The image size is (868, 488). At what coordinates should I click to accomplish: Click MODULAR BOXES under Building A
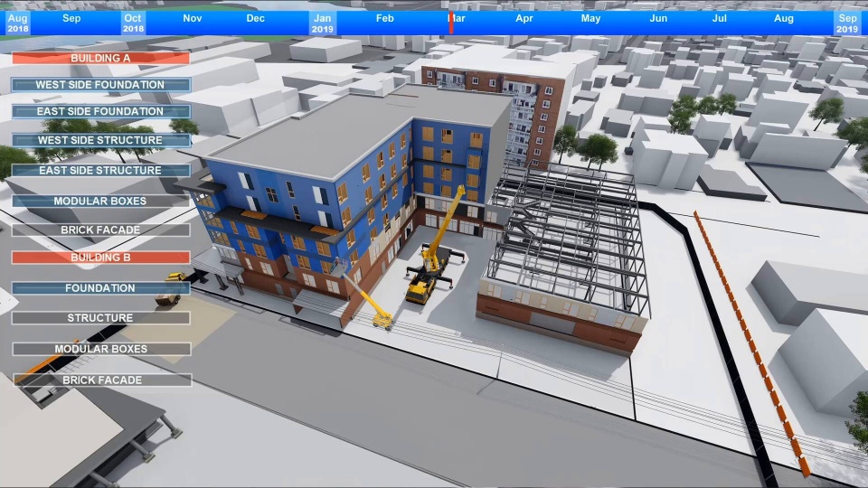(100, 201)
